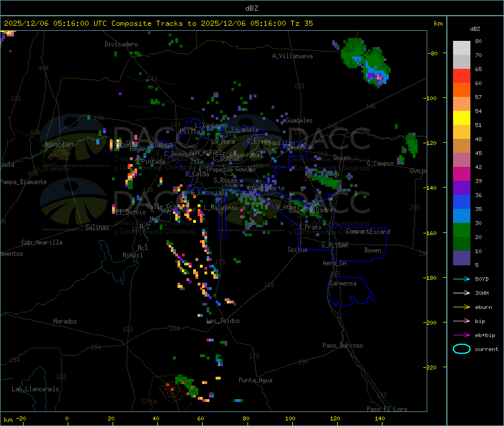Click the 'dBZ' title at top center
Viewport: 504px width, 426px height.
click(251, 8)
